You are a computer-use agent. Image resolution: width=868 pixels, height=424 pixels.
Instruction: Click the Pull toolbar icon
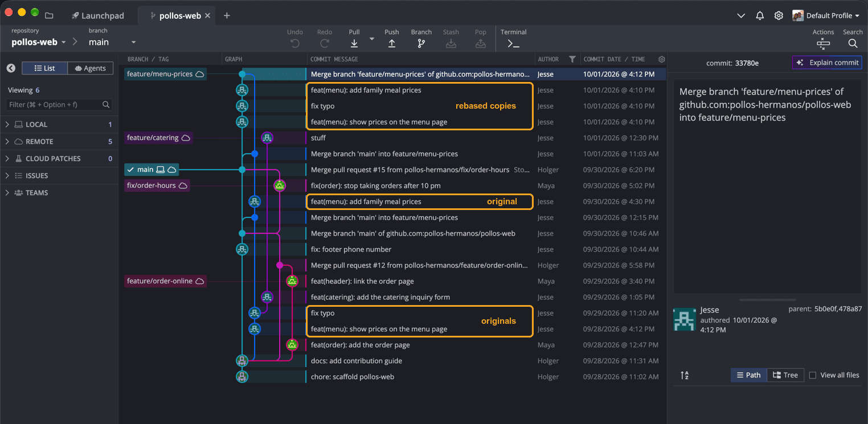click(x=354, y=43)
